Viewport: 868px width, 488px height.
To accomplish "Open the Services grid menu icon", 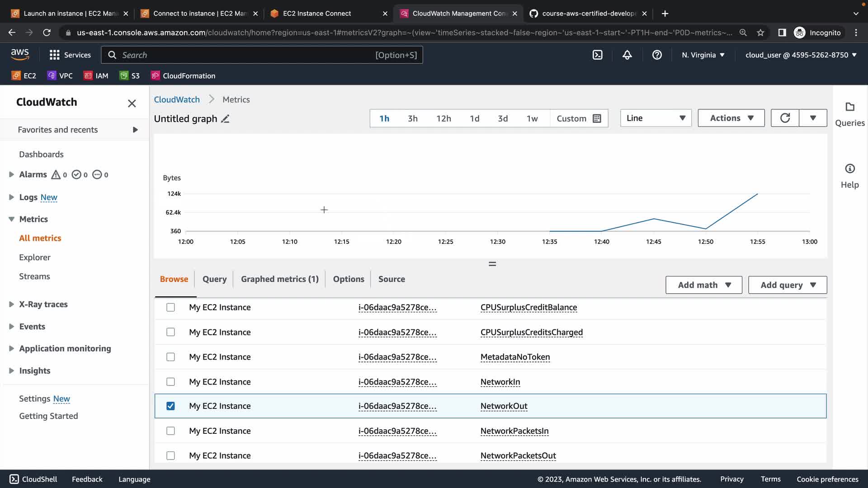I will coord(55,55).
